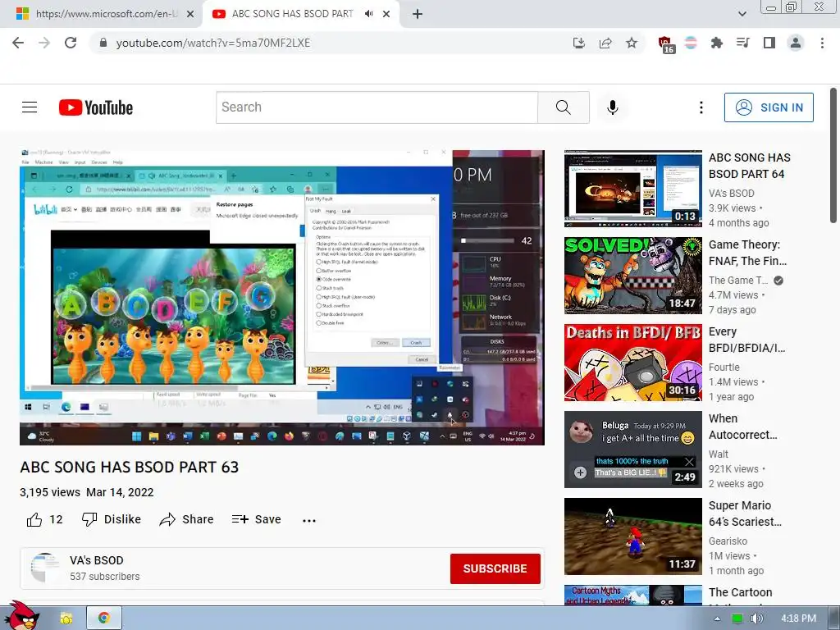
Task: Subscribe to VA's BSOD channel
Action: pos(495,568)
